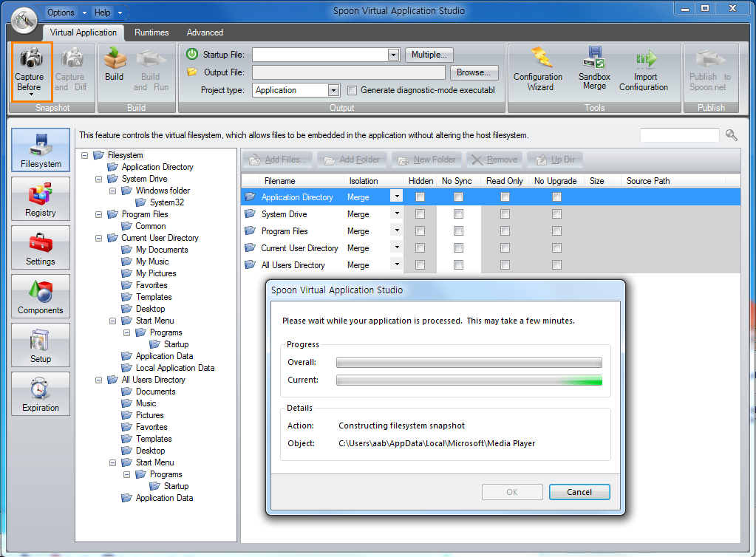Check No Upgrade for System Drive row

tap(557, 214)
